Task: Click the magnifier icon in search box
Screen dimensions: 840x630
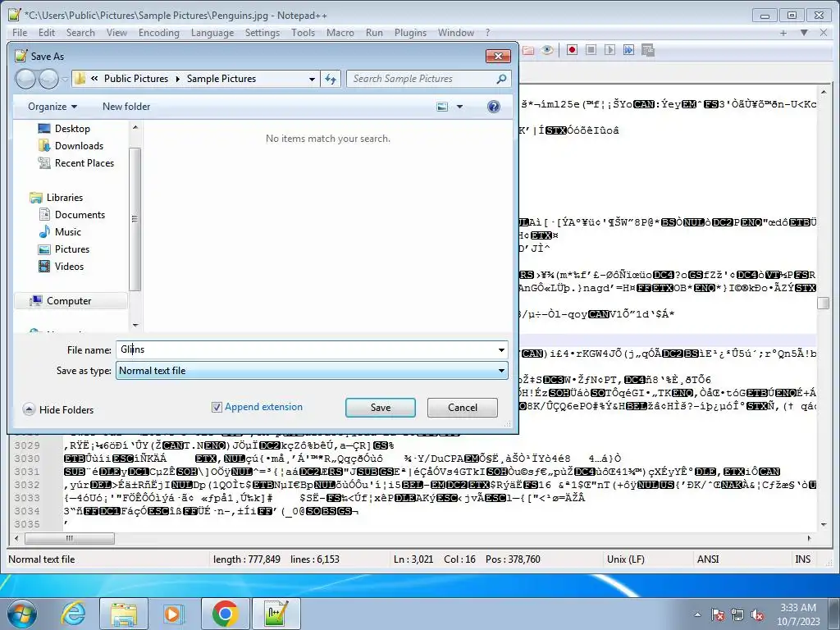Action: (501, 79)
